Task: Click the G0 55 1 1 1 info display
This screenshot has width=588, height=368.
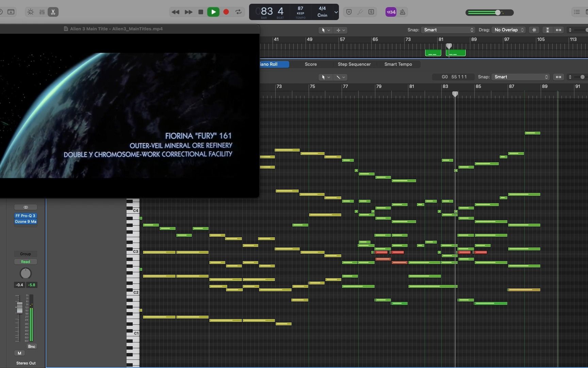Action: point(454,77)
